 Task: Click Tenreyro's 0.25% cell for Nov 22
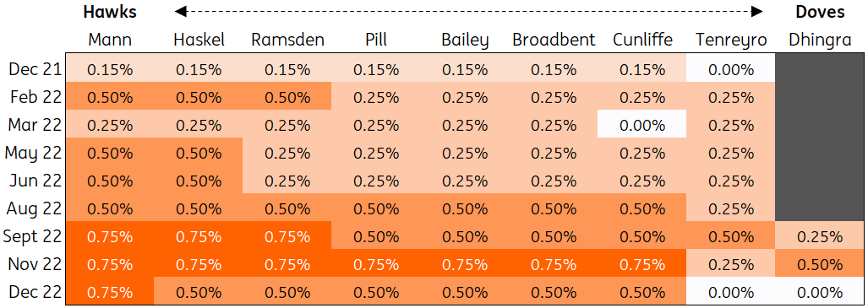[731, 262]
